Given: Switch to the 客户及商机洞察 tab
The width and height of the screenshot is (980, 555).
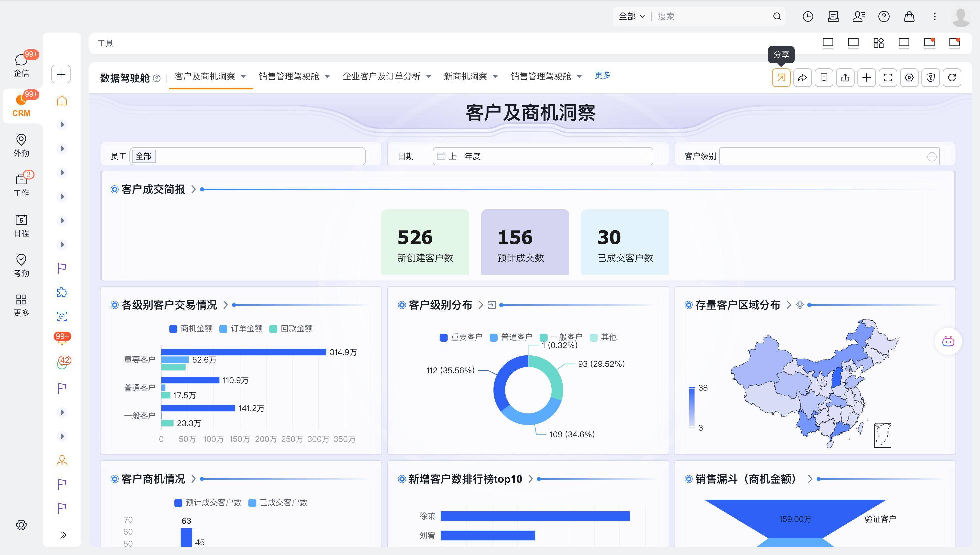Looking at the screenshot, I should click(x=205, y=76).
